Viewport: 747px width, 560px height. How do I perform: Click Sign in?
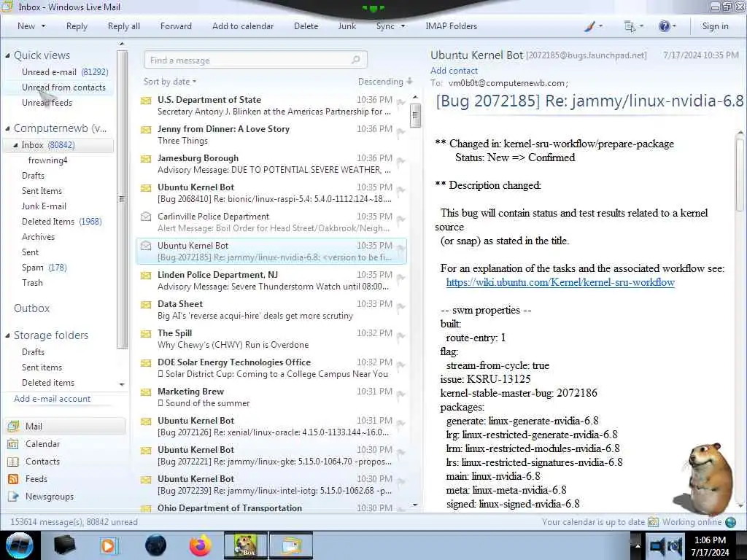715,26
